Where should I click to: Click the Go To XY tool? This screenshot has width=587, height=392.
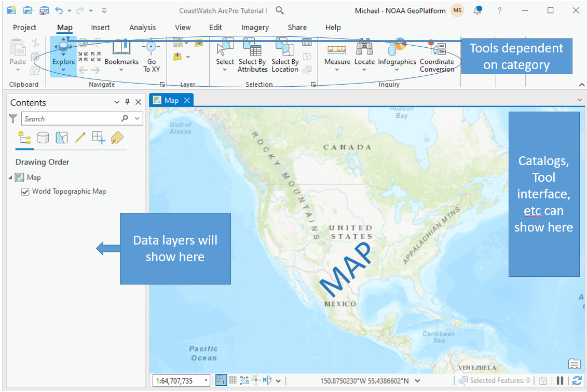152,54
